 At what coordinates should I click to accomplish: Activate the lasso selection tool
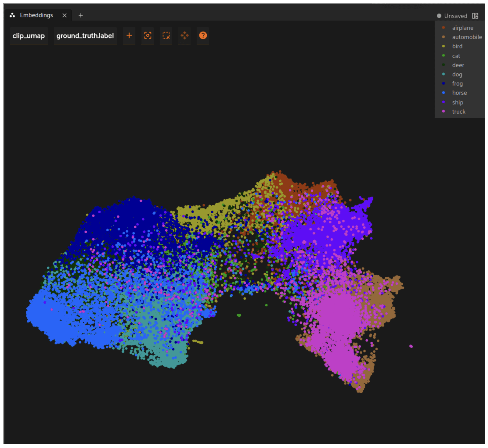click(x=166, y=35)
